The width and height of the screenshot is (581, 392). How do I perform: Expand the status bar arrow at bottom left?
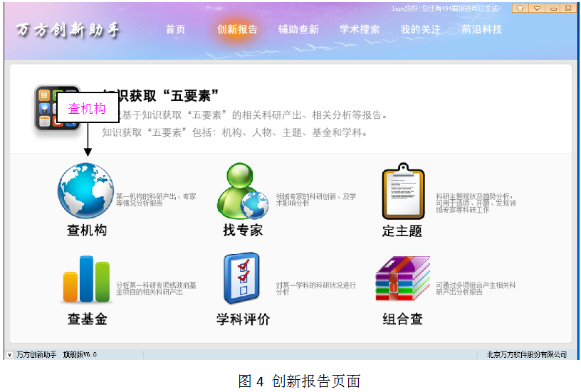(10, 354)
